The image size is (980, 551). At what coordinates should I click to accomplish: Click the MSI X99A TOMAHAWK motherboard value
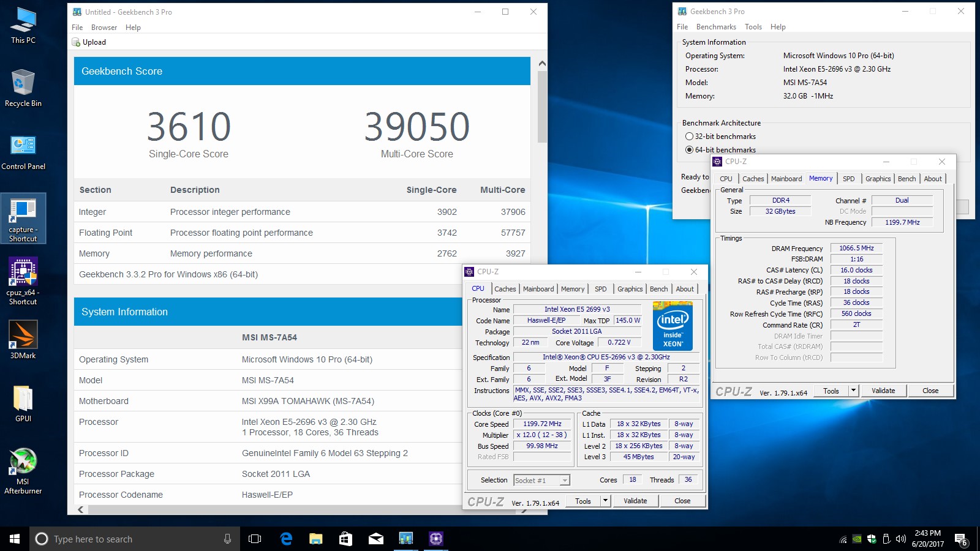tap(307, 401)
